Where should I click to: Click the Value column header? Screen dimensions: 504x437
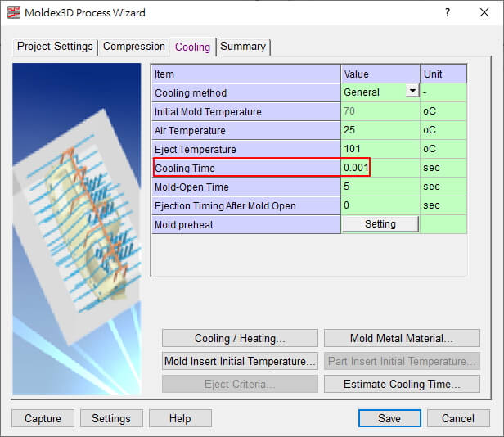pyautogui.click(x=380, y=74)
